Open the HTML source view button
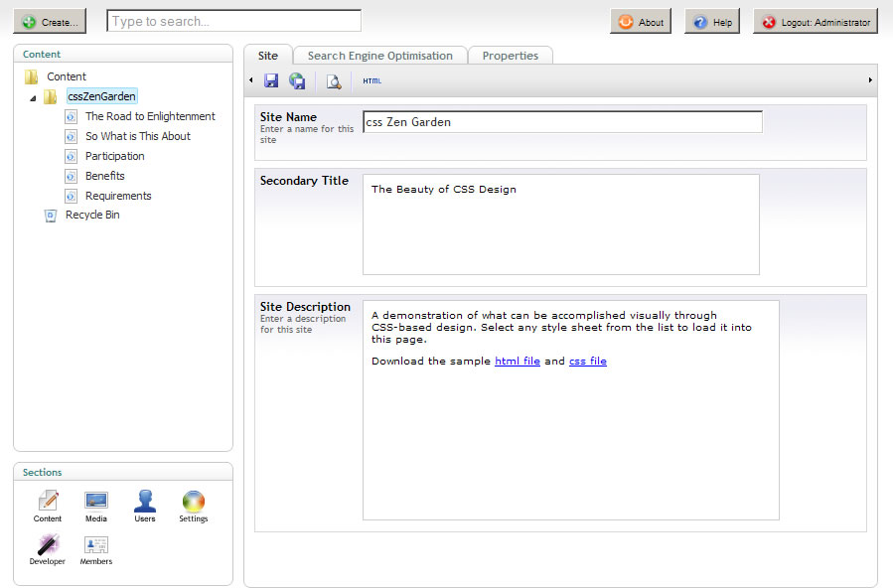 (x=372, y=80)
